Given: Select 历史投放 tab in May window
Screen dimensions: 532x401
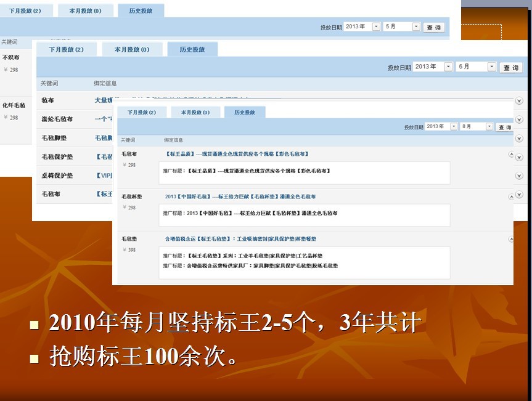Looking at the screenshot, I should pos(141,11).
